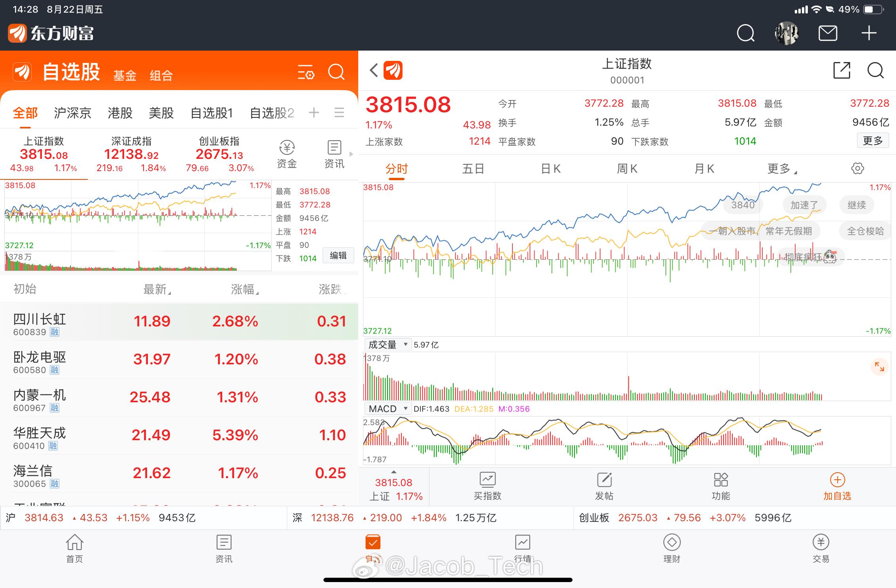Search from the index detail header
Screen dimensions: 896x588
(875, 71)
